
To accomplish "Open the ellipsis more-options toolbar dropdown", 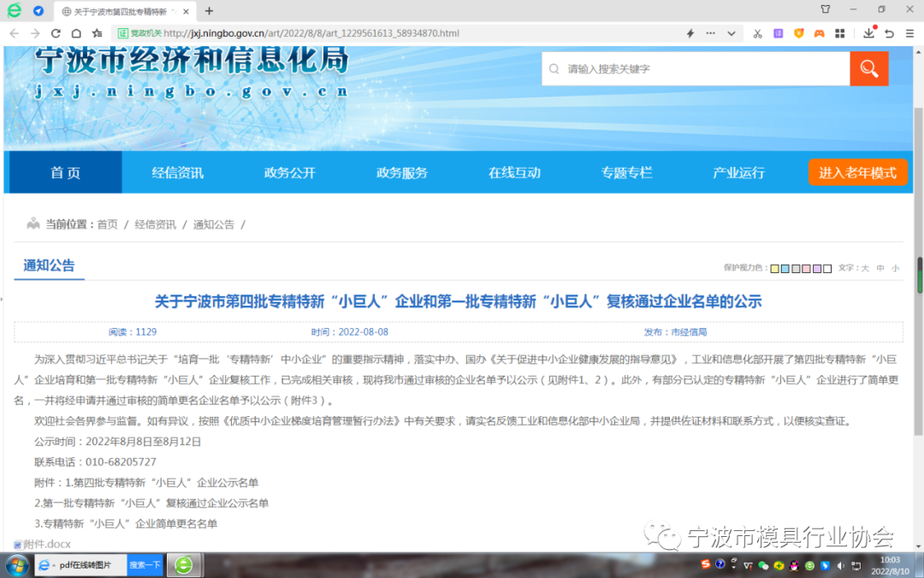I will [x=711, y=33].
